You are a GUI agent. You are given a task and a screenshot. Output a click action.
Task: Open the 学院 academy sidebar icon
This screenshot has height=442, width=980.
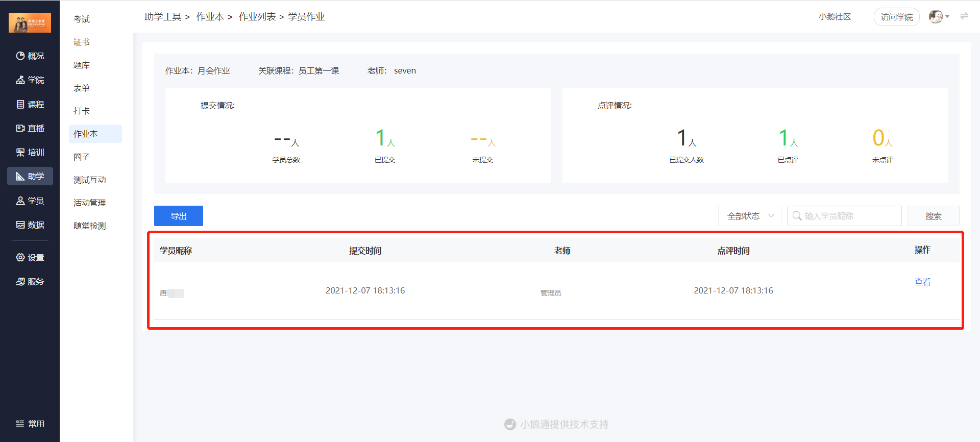click(x=20, y=80)
